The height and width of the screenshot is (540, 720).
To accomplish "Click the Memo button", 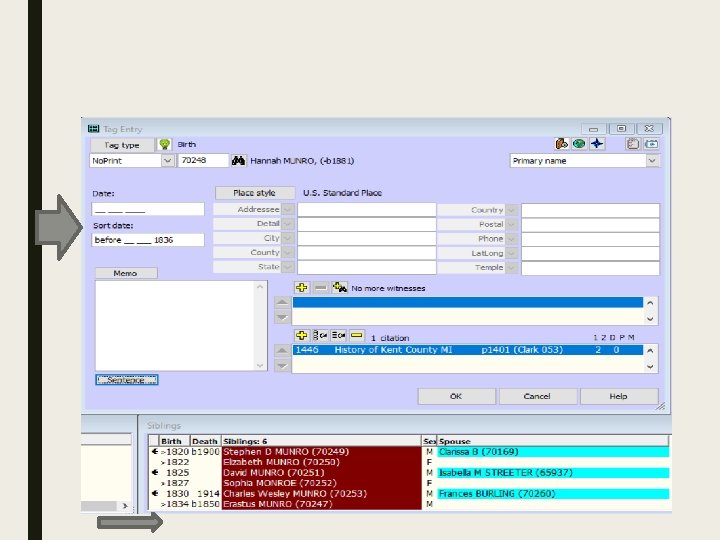I will point(126,273).
